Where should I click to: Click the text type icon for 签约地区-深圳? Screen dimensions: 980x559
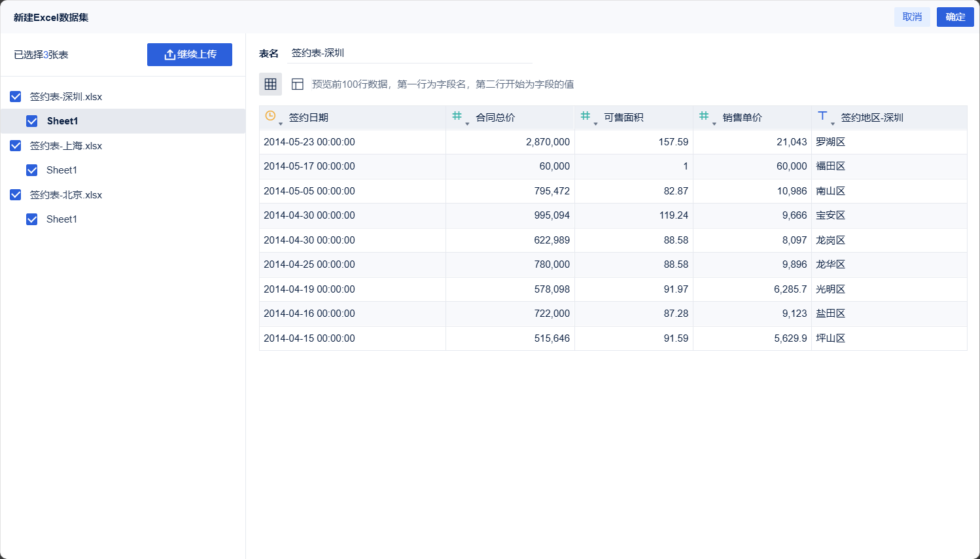[822, 116]
